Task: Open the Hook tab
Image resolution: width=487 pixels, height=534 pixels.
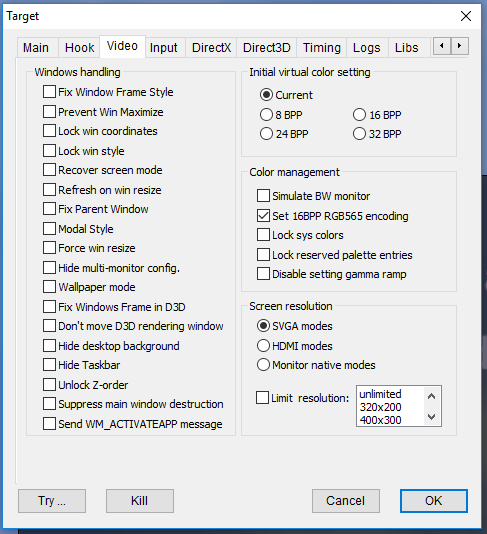Action: (79, 47)
